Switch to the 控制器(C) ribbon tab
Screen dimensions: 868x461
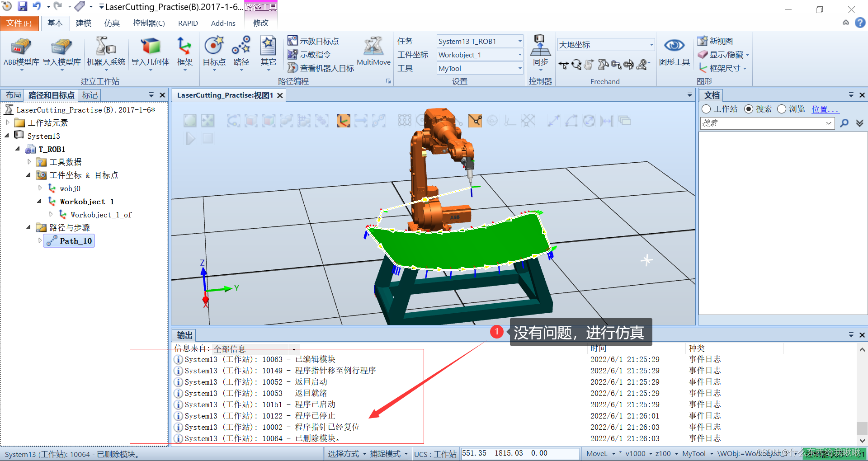point(149,23)
